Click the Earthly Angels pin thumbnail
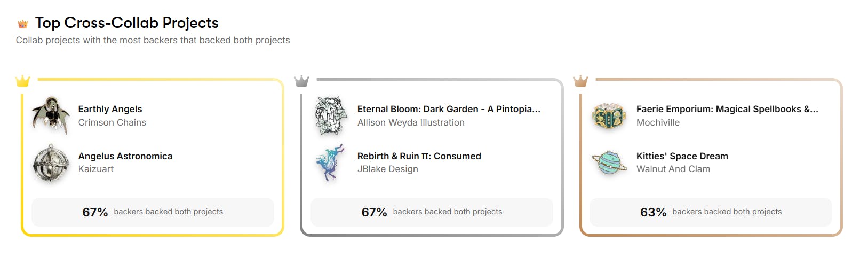868x264 pixels. point(51,115)
